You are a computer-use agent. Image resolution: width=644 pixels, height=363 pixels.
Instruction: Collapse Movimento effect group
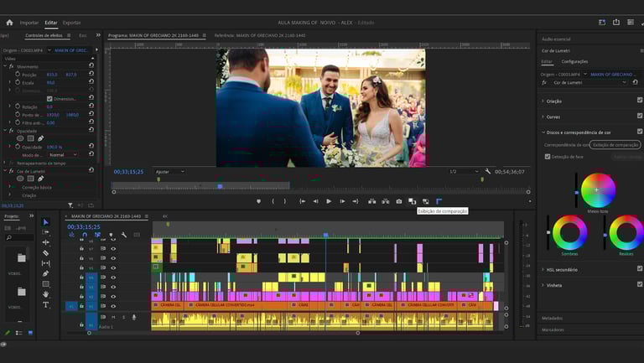[x=5, y=66]
